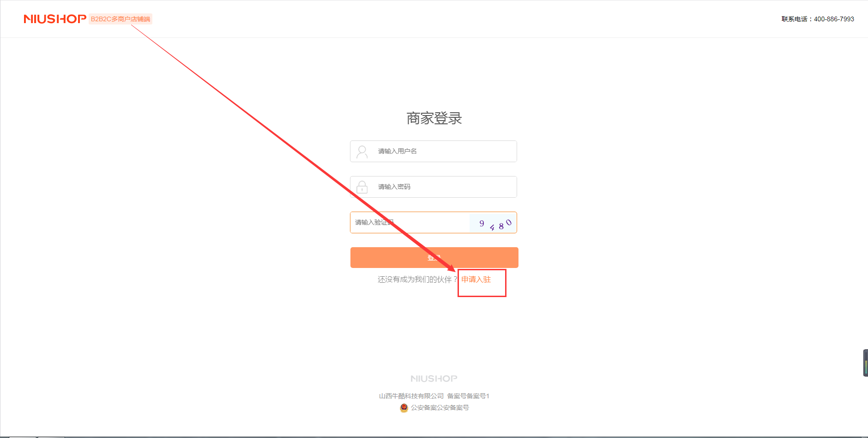The height and width of the screenshot is (438, 868).
Task: Click the 商家登录 heading
Action: coord(434,118)
